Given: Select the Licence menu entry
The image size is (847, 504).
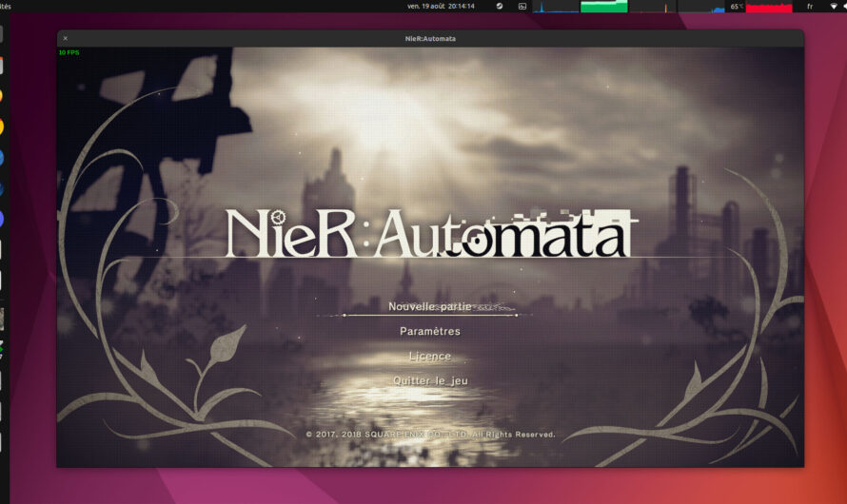Looking at the screenshot, I should (x=430, y=357).
